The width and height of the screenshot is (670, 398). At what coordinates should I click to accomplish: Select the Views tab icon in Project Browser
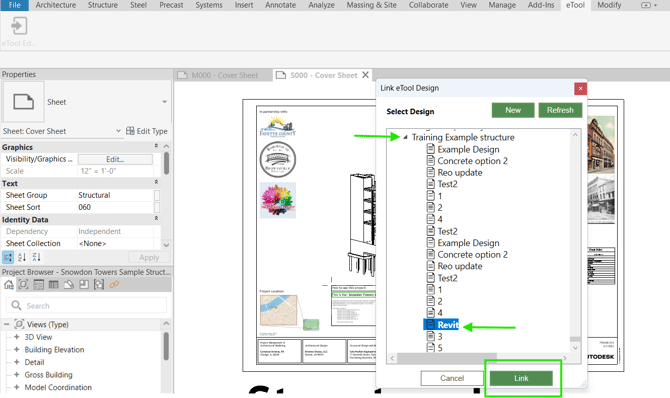click(24, 284)
